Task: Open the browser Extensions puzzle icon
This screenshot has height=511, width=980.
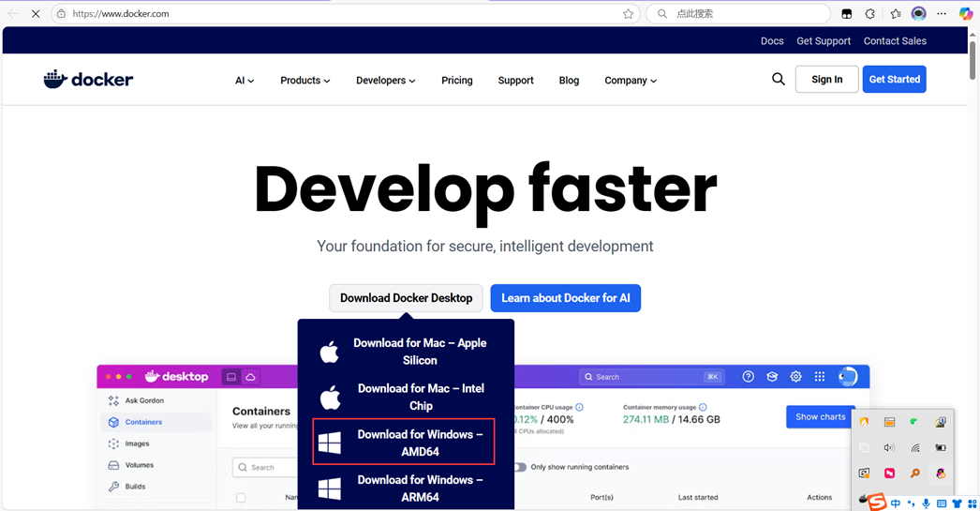Action: (870, 14)
